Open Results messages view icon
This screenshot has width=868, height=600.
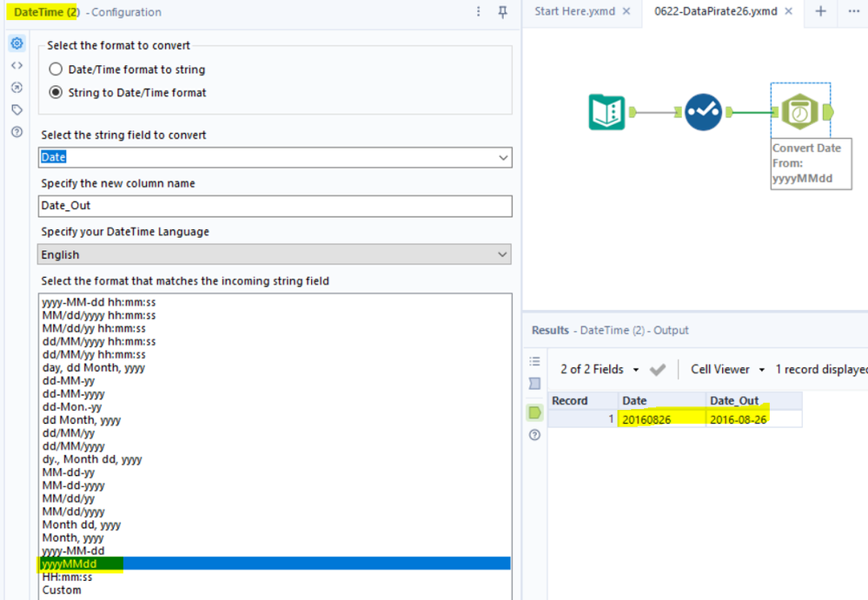pos(534,383)
